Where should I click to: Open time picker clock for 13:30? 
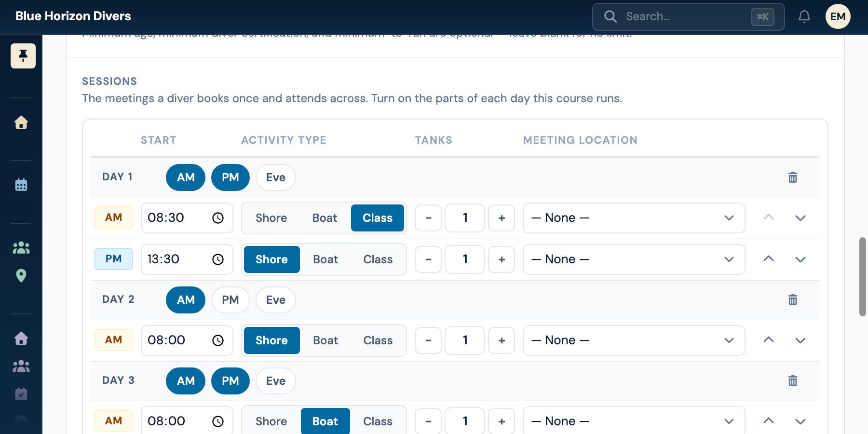point(218,259)
